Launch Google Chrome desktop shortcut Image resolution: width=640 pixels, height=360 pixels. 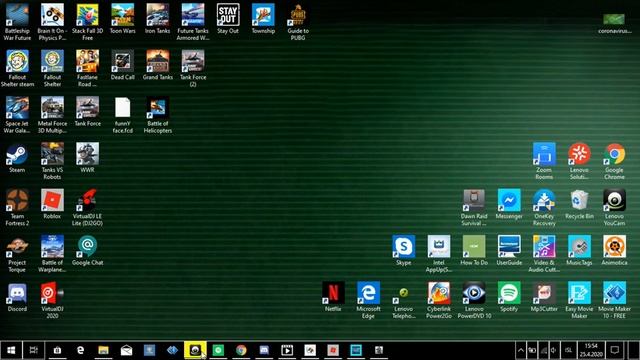[614, 161]
